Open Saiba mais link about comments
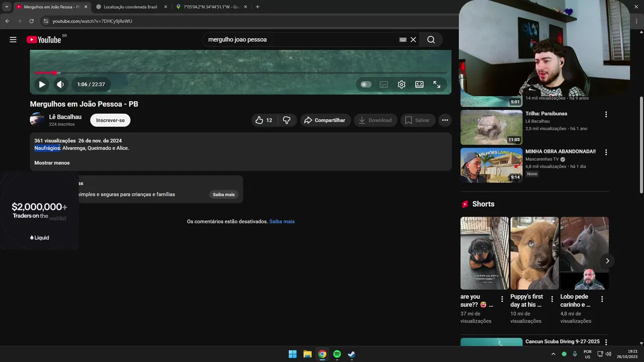Screen dimensions: 644x362 coord(282,222)
